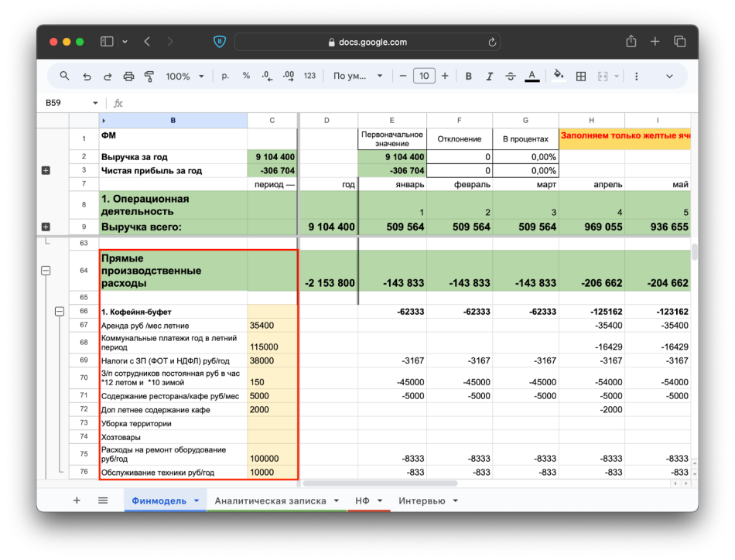The height and width of the screenshot is (560, 735).
Task: Open the fill color bucket tool
Action: [559, 76]
